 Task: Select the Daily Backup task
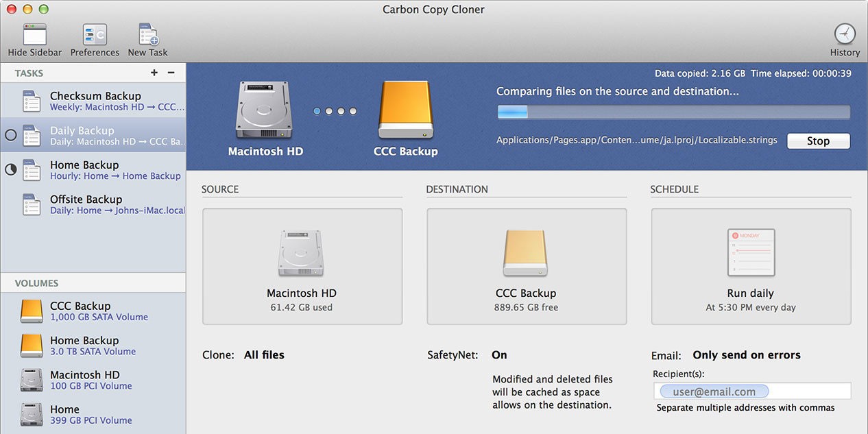click(93, 135)
